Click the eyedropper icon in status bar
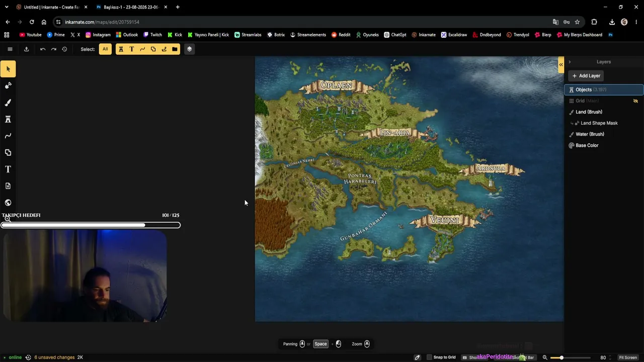Screen dimensions: 644x362 tap(417, 357)
